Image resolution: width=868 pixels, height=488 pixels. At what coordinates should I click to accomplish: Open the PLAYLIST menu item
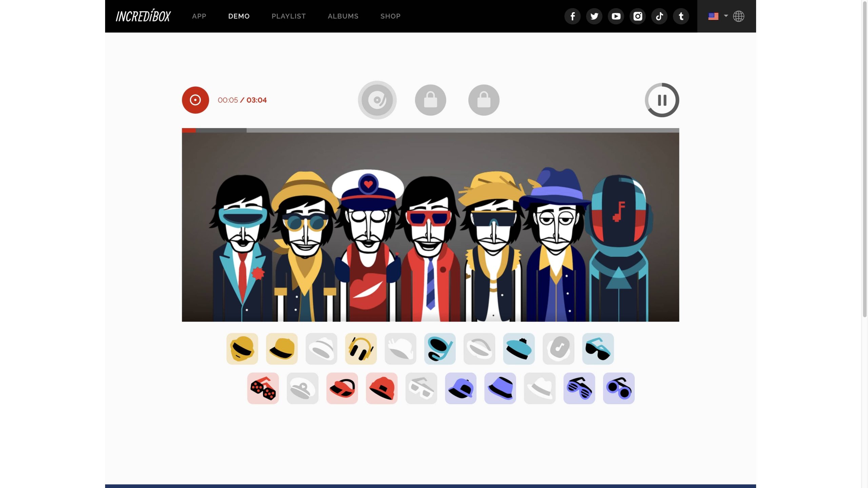click(x=289, y=16)
